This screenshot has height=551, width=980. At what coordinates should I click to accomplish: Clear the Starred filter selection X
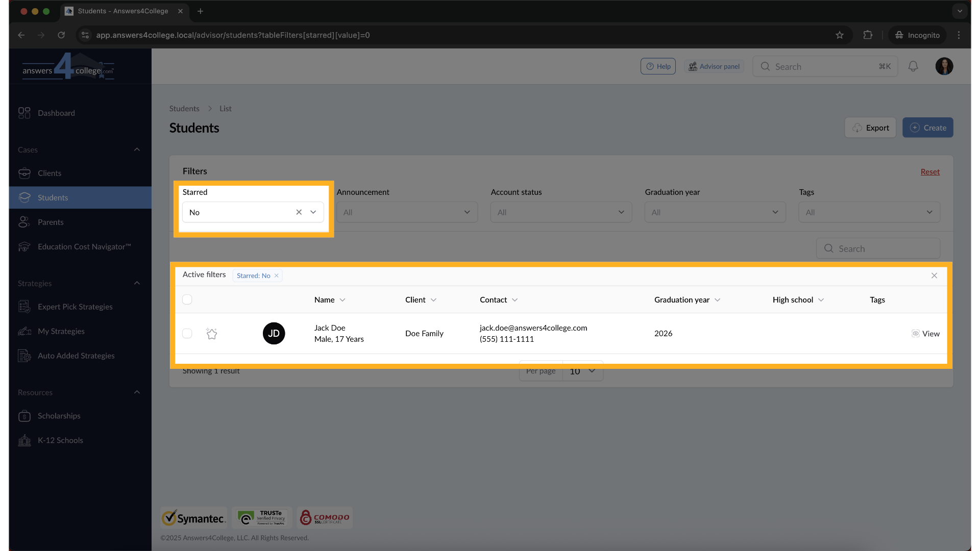(299, 212)
